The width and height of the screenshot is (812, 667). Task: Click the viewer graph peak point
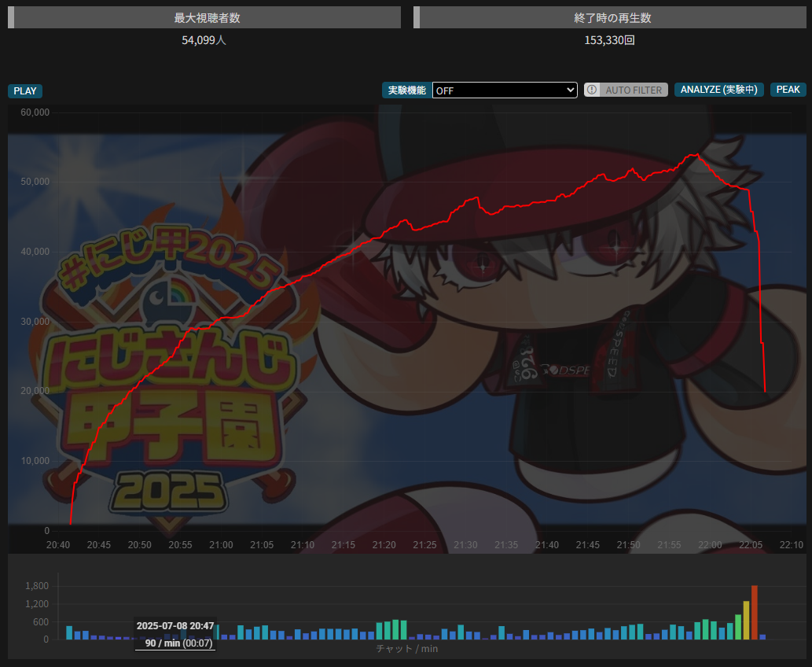[x=697, y=154]
